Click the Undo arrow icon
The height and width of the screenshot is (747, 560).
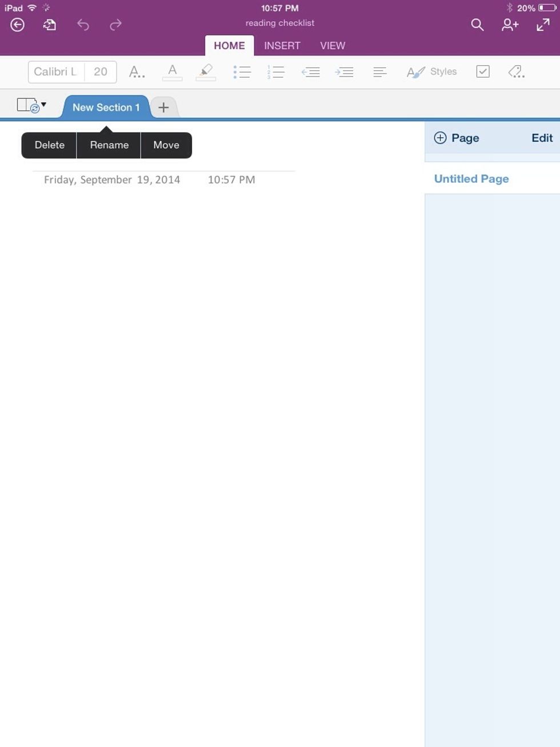(85, 25)
